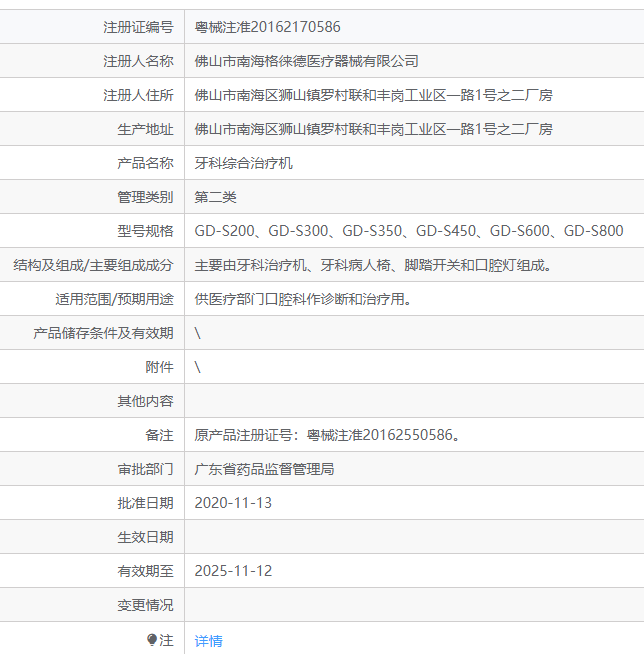The image size is (644, 654).
Task: Click the 审批部门 label
Action: click(145, 469)
